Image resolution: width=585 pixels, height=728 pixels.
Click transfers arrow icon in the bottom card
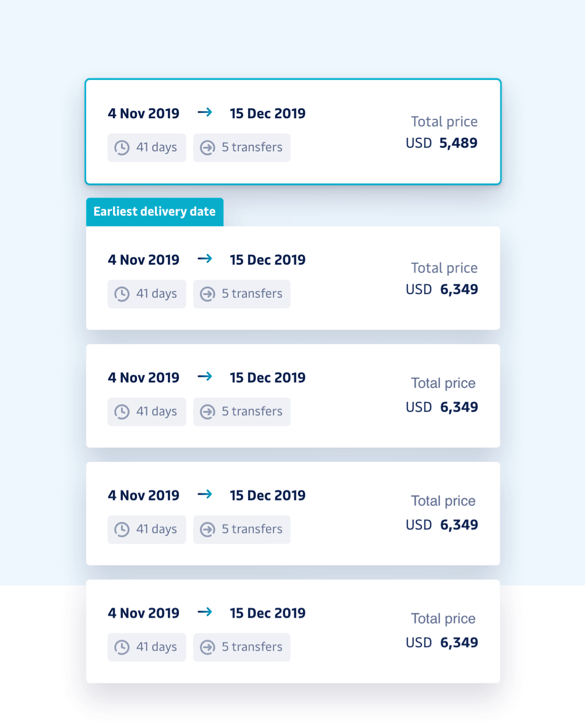click(x=207, y=647)
